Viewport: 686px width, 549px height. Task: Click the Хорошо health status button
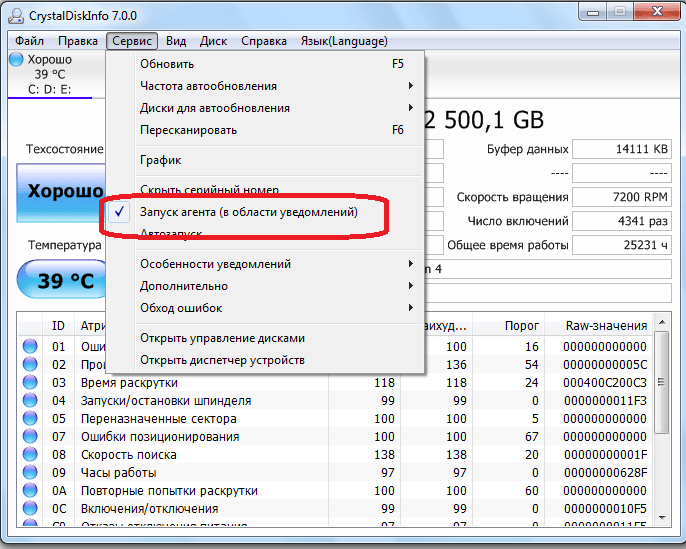(x=62, y=191)
